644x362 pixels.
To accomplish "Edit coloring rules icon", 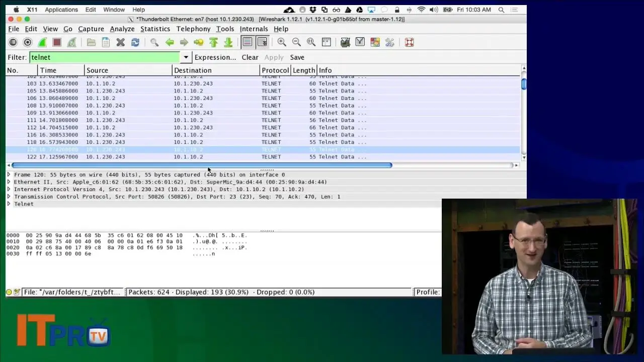I will tap(375, 42).
